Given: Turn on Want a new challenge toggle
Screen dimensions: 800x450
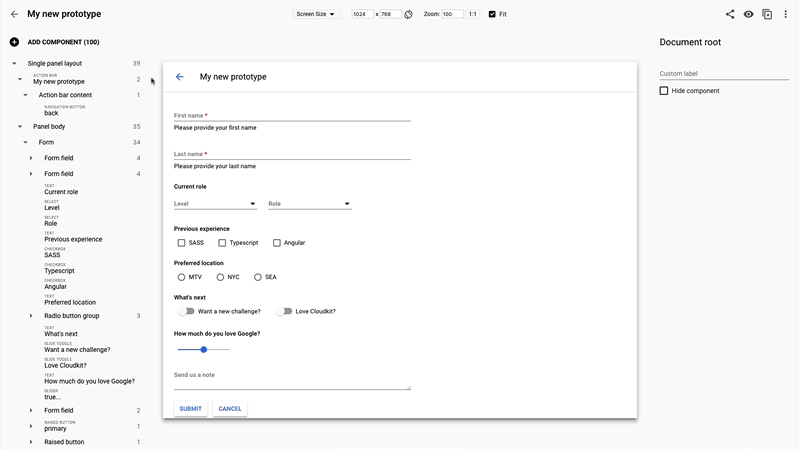Looking at the screenshot, I should [186, 311].
